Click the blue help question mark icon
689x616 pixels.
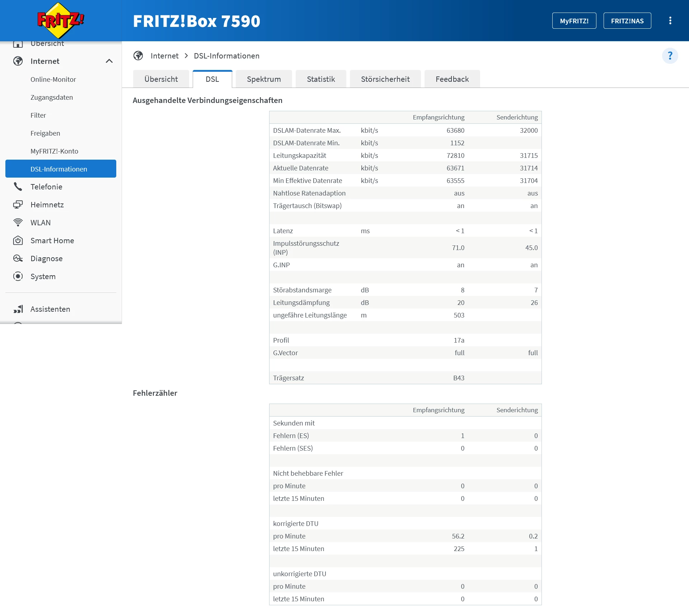(670, 56)
